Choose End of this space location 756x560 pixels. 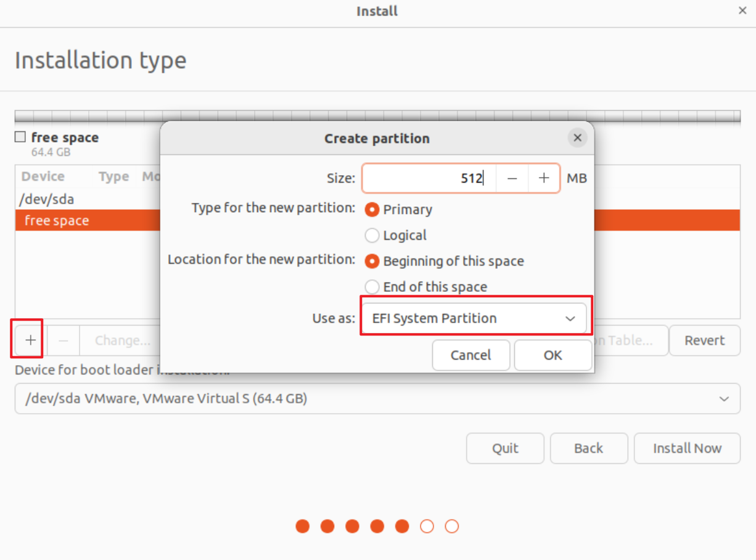372,287
